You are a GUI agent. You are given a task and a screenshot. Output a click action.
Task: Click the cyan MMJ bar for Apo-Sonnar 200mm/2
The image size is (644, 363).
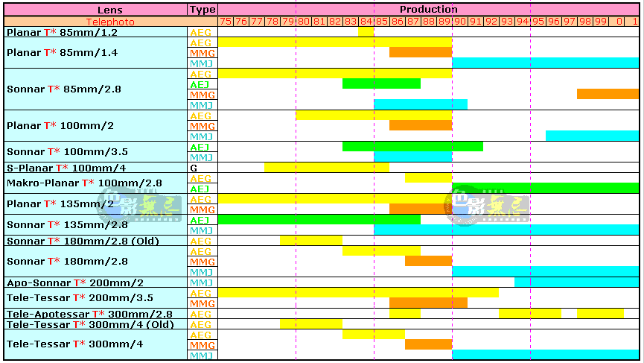point(576,282)
